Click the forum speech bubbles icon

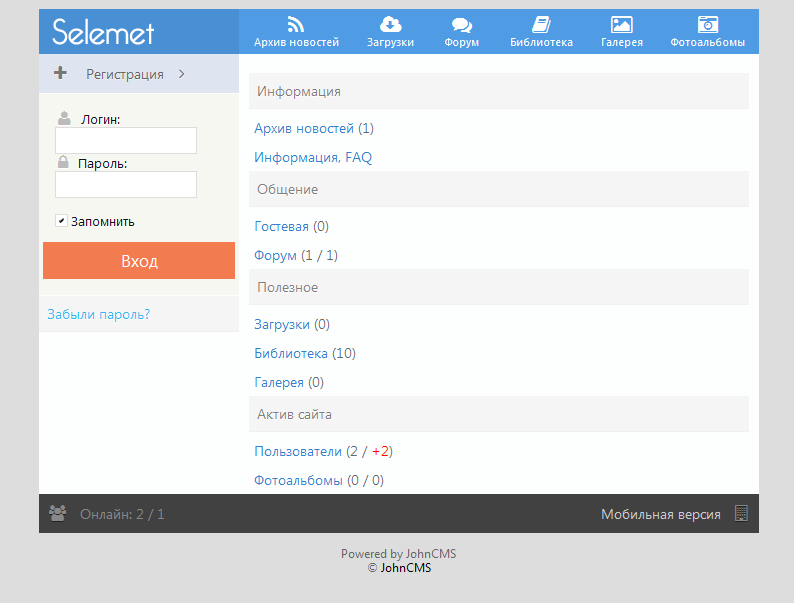click(x=461, y=25)
